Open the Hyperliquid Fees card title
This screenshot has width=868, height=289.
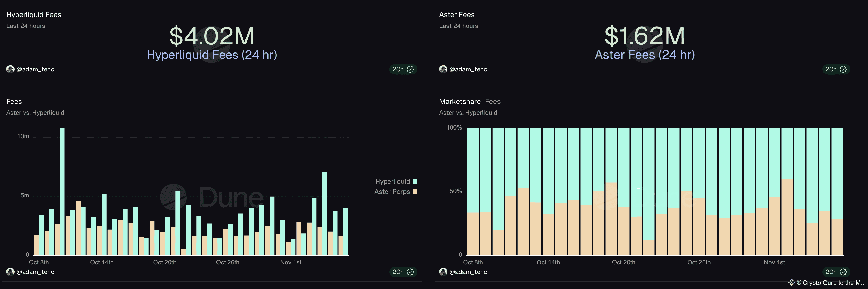(34, 15)
